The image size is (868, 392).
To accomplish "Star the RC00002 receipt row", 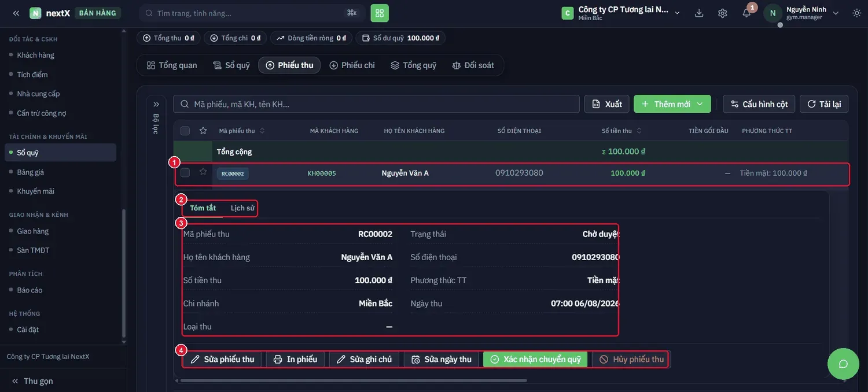I will click(203, 172).
